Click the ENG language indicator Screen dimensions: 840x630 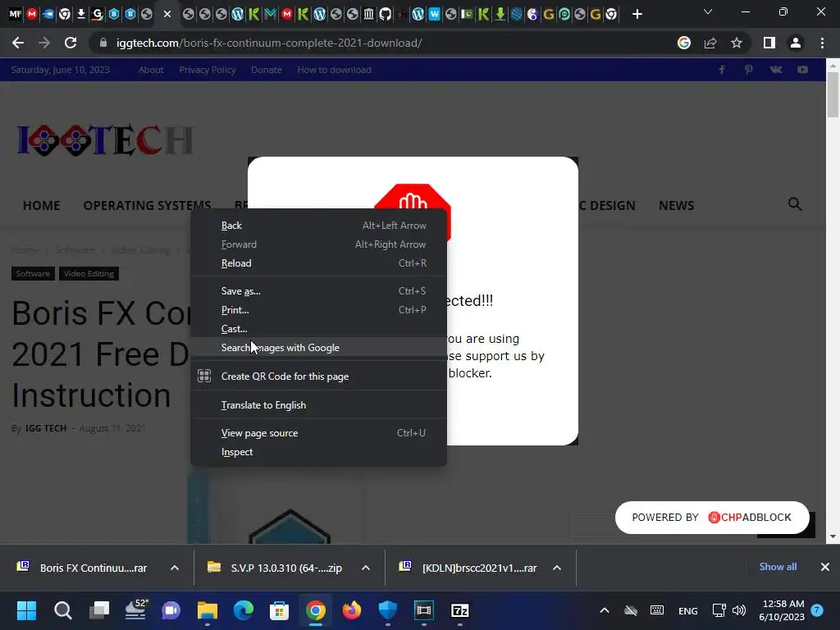[x=688, y=610]
